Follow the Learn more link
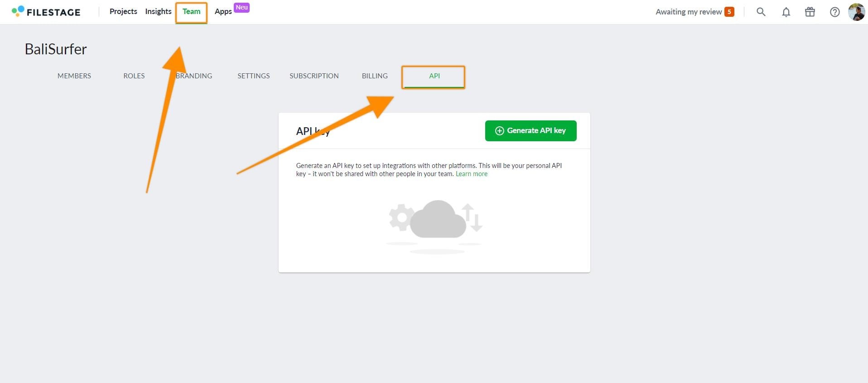 click(x=472, y=174)
